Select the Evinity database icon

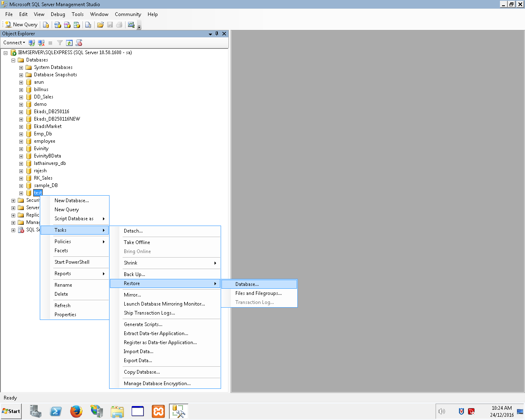(x=29, y=148)
